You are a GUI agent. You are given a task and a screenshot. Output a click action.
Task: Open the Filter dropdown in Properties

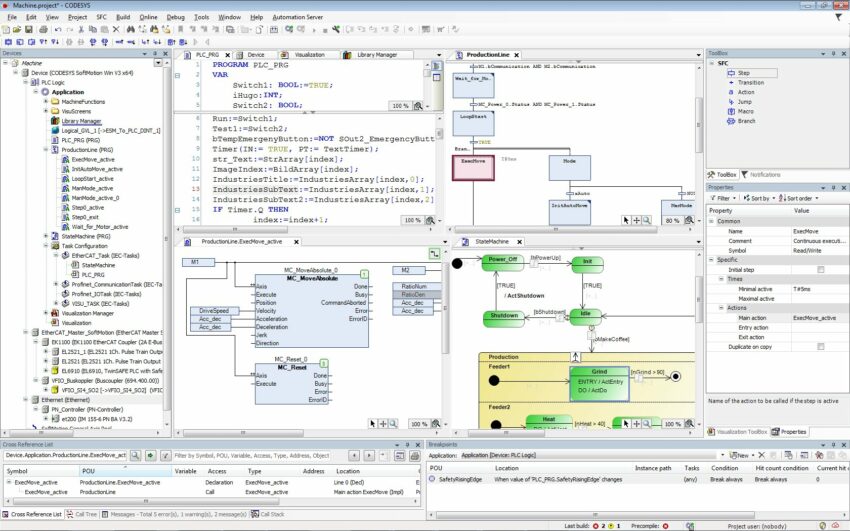724,198
